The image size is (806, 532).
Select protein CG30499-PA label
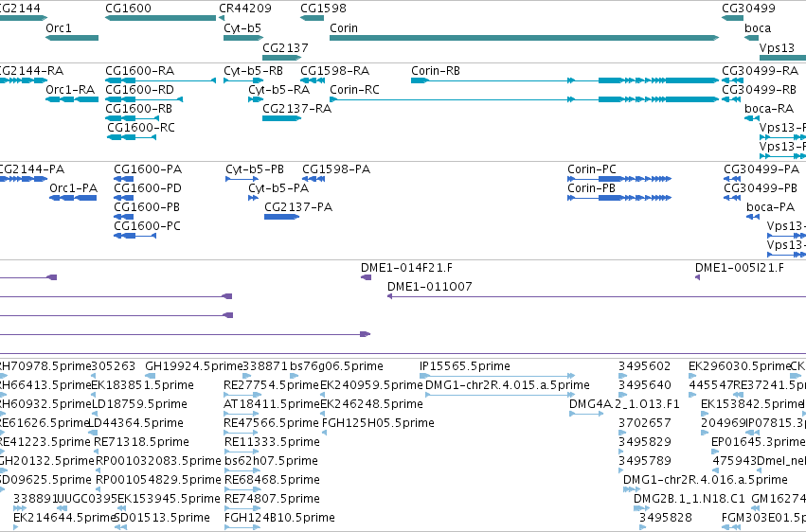coord(761,169)
